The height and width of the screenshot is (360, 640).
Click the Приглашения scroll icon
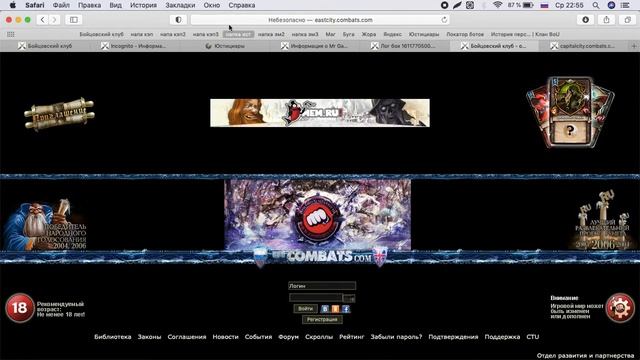tap(59, 114)
